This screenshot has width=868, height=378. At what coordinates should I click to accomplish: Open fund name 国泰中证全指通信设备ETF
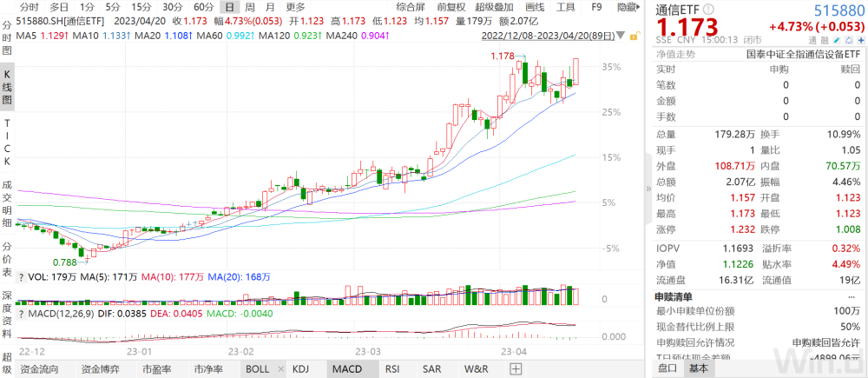(804, 55)
